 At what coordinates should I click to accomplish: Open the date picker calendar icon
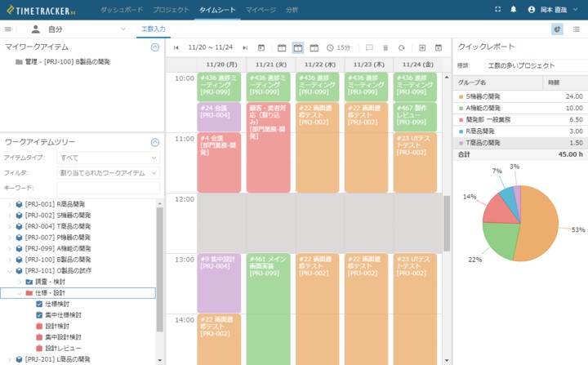click(x=262, y=47)
